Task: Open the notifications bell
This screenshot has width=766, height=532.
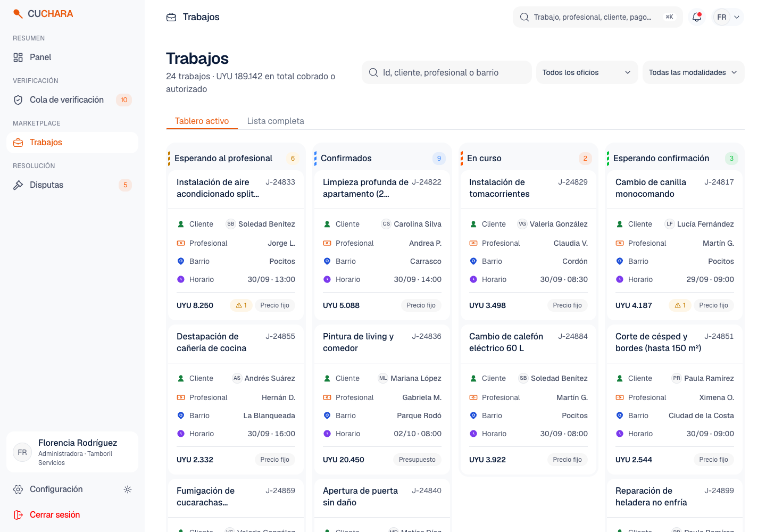Action: (697, 17)
